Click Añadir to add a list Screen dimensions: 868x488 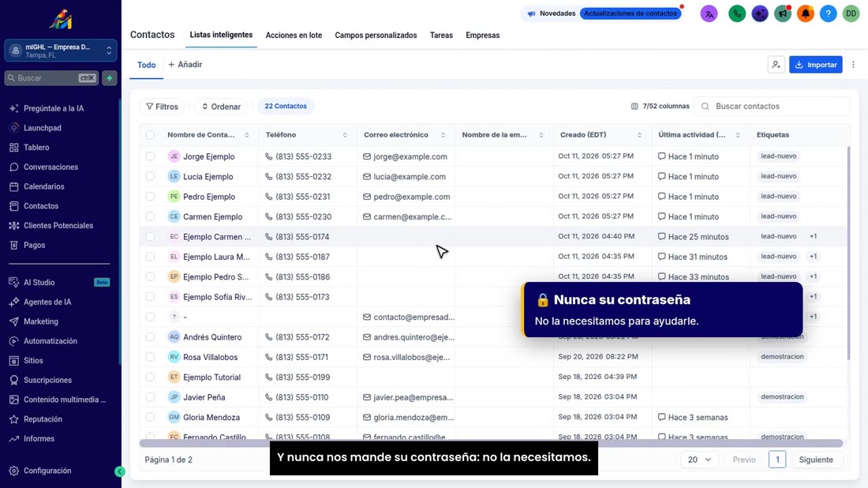[x=185, y=65]
